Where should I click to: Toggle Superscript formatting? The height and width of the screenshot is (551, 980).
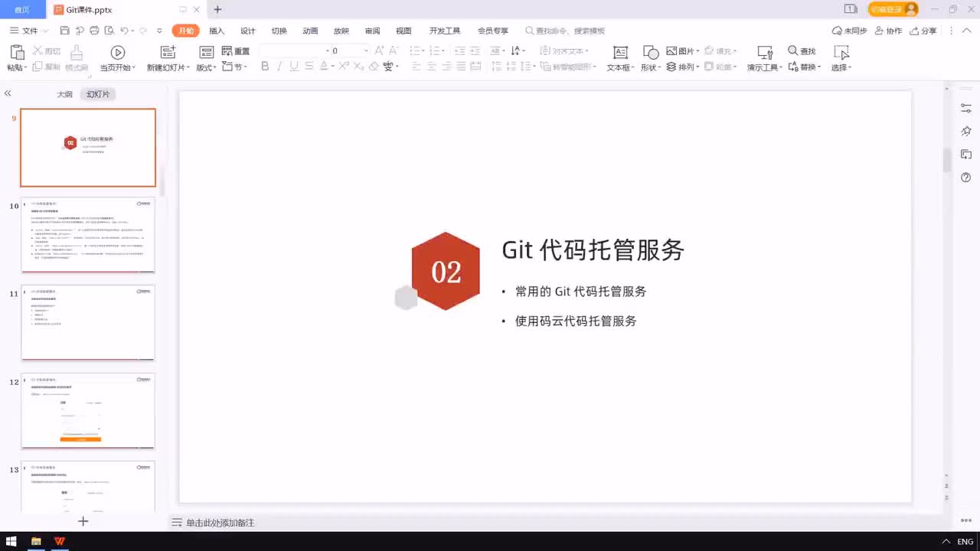pyautogui.click(x=344, y=67)
